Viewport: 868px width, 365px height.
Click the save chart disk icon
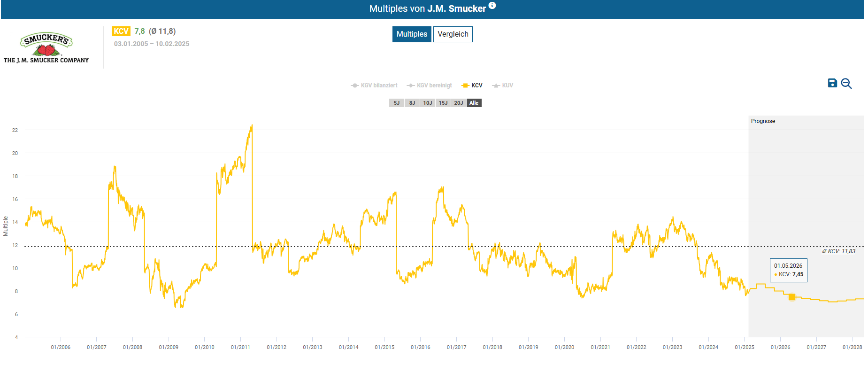click(x=832, y=83)
